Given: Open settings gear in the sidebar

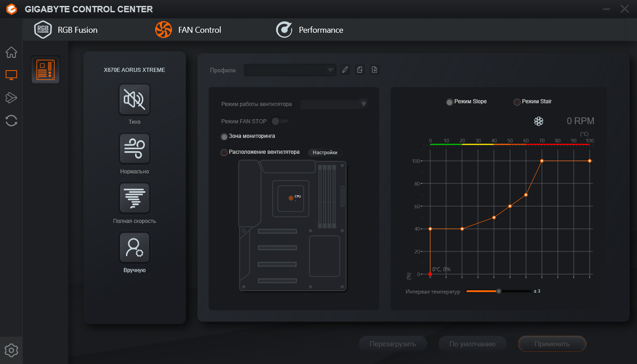Looking at the screenshot, I should pos(11,350).
